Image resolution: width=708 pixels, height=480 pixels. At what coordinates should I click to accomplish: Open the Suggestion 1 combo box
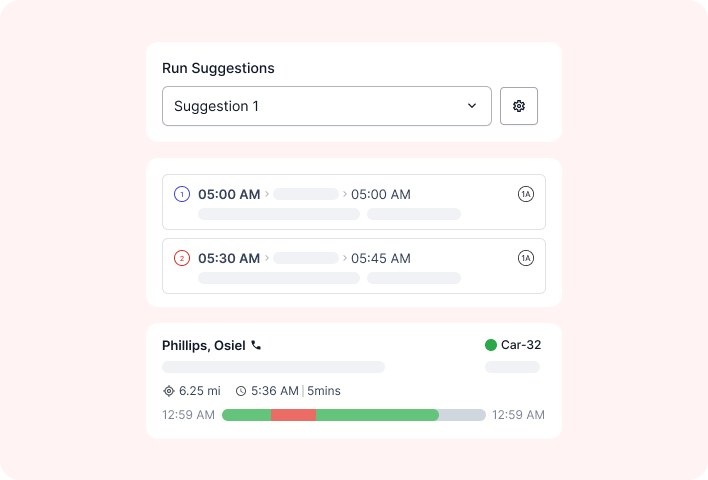coord(327,106)
